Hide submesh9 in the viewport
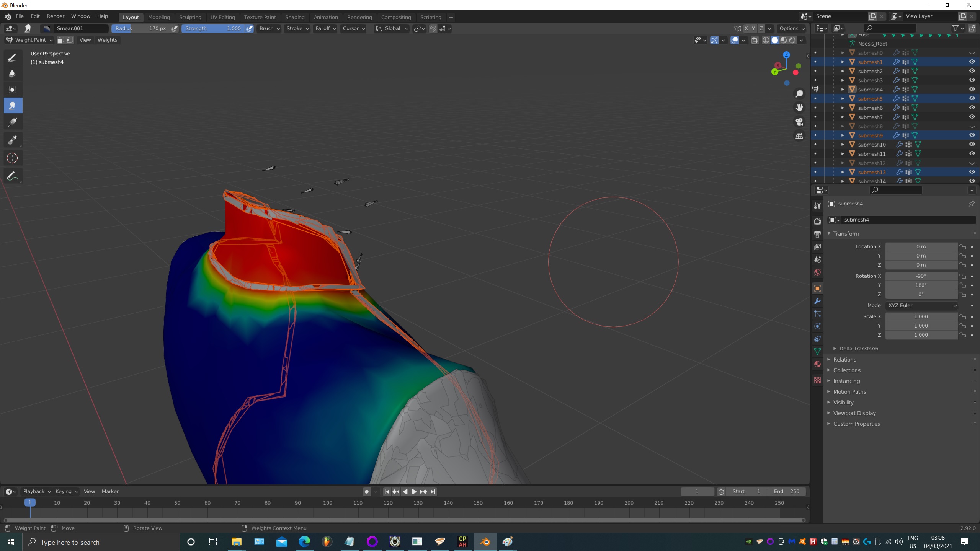The height and width of the screenshot is (551, 980). (x=972, y=135)
